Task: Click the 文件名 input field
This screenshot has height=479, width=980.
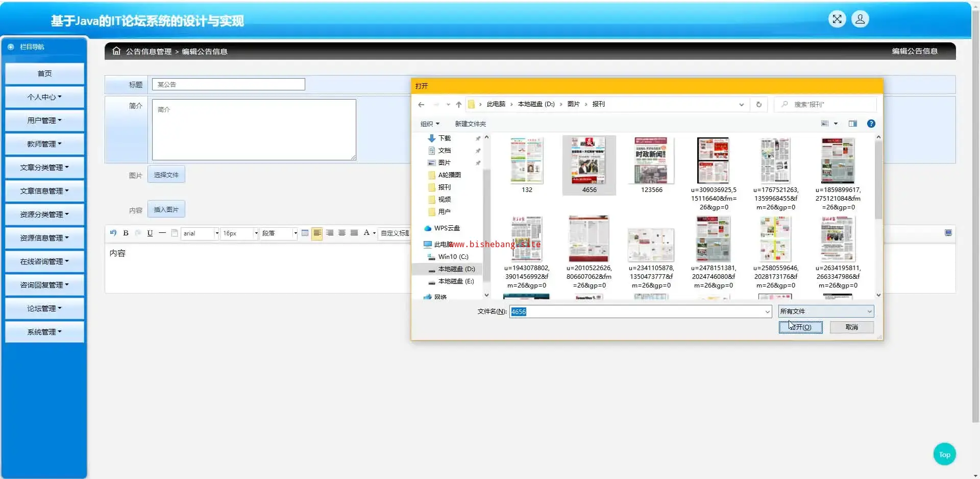Action: click(640, 312)
